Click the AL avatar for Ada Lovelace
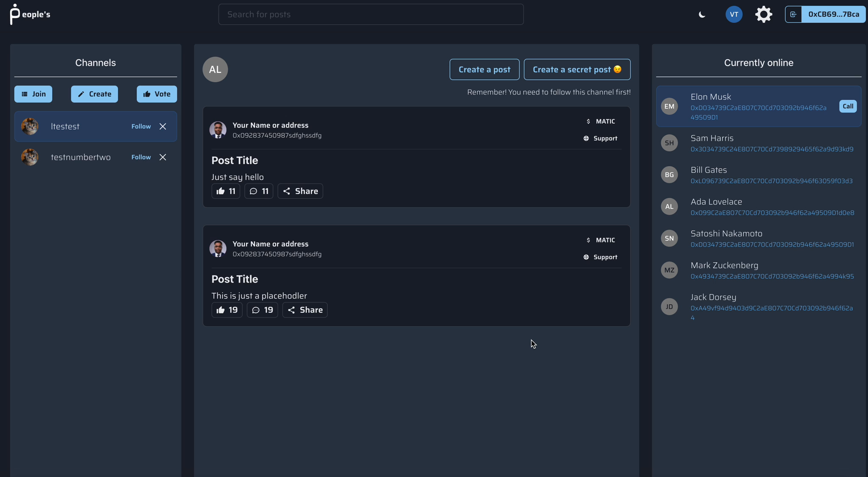This screenshot has height=477, width=868. 669,207
